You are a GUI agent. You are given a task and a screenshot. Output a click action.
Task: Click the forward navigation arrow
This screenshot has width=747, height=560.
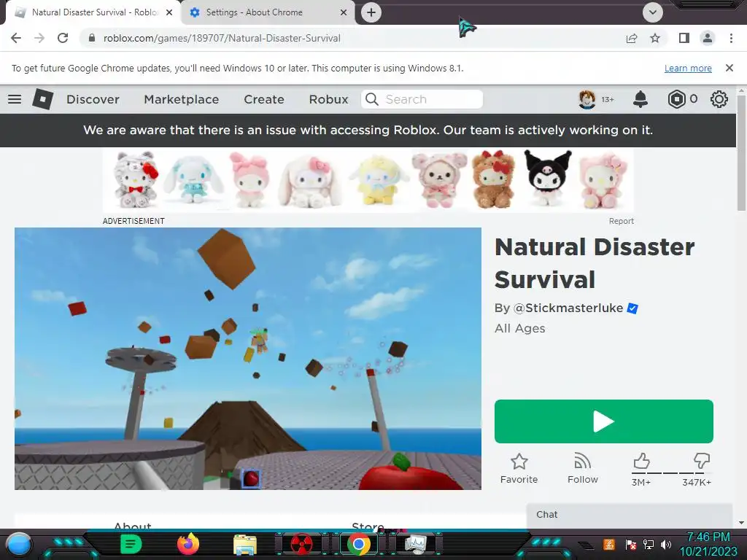coord(39,38)
